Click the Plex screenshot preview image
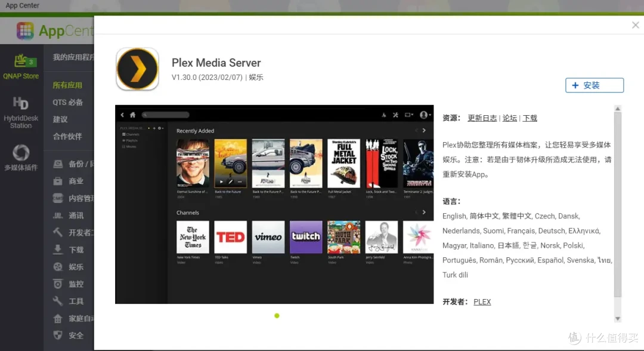644x351 pixels. (274, 204)
